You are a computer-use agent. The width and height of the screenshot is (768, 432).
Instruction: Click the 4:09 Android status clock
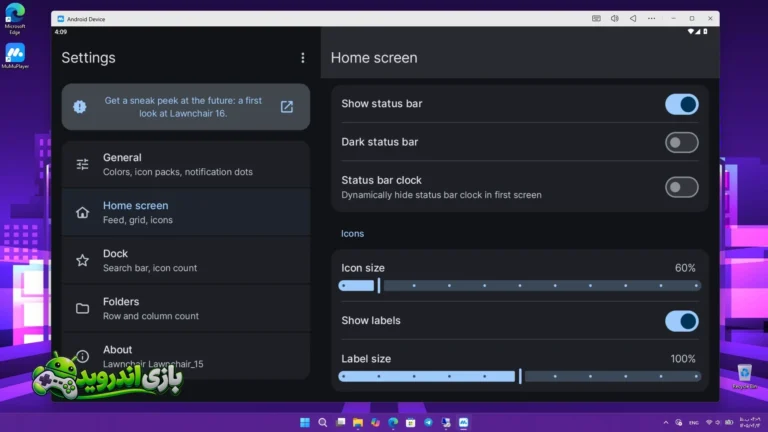click(61, 32)
